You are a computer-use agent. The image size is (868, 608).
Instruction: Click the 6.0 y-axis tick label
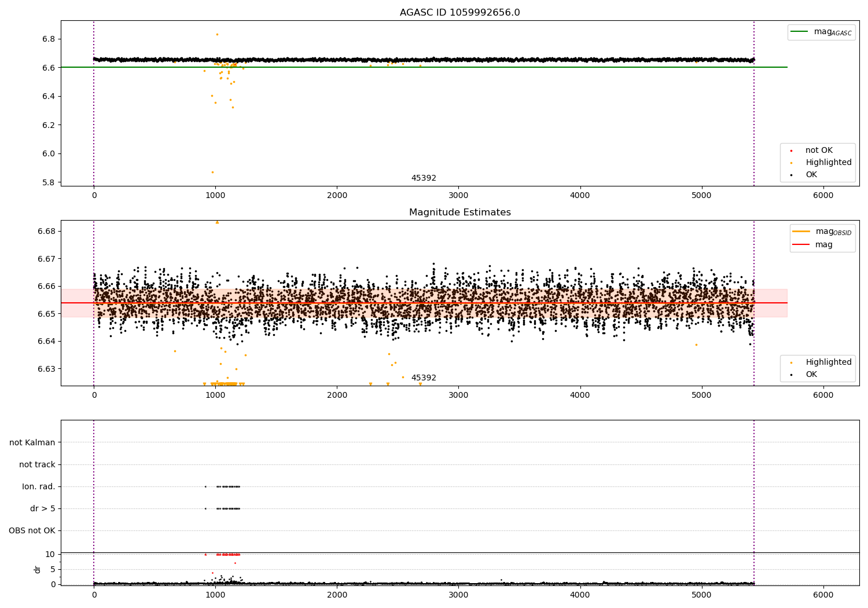point(49,154)
